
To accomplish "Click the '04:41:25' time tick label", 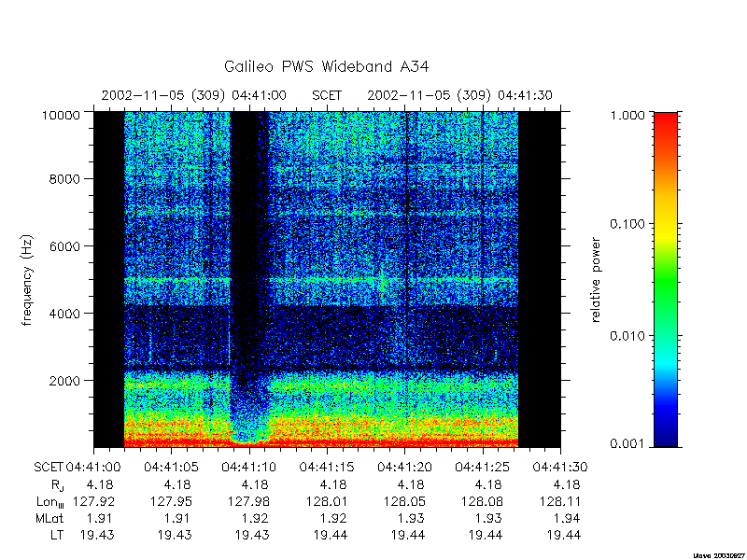I will click(x=482, y=468).
